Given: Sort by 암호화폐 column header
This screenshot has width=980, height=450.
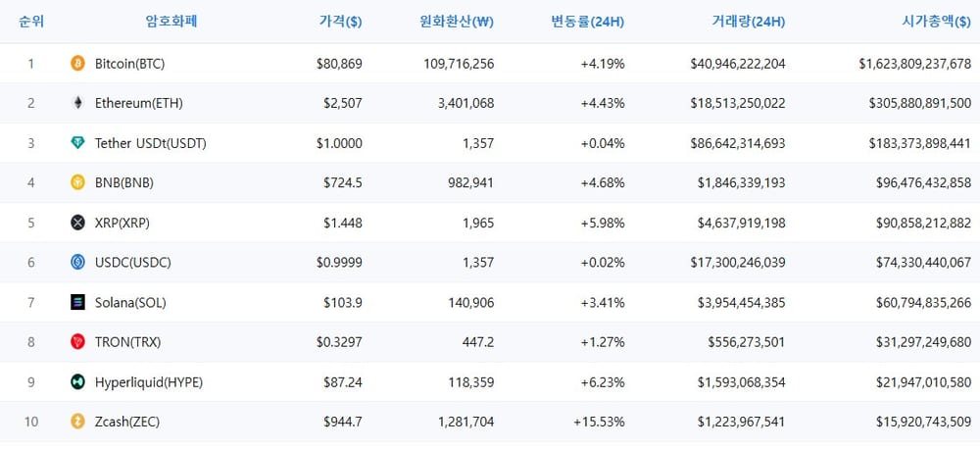Looking at the screenshot, I should pyautogui.click(x=171, y=22).
